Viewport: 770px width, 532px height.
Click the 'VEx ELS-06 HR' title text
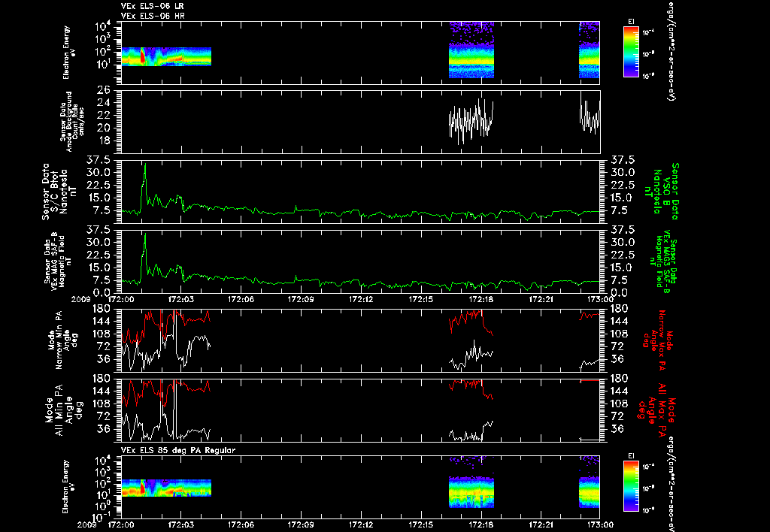[x=153, y=16]
